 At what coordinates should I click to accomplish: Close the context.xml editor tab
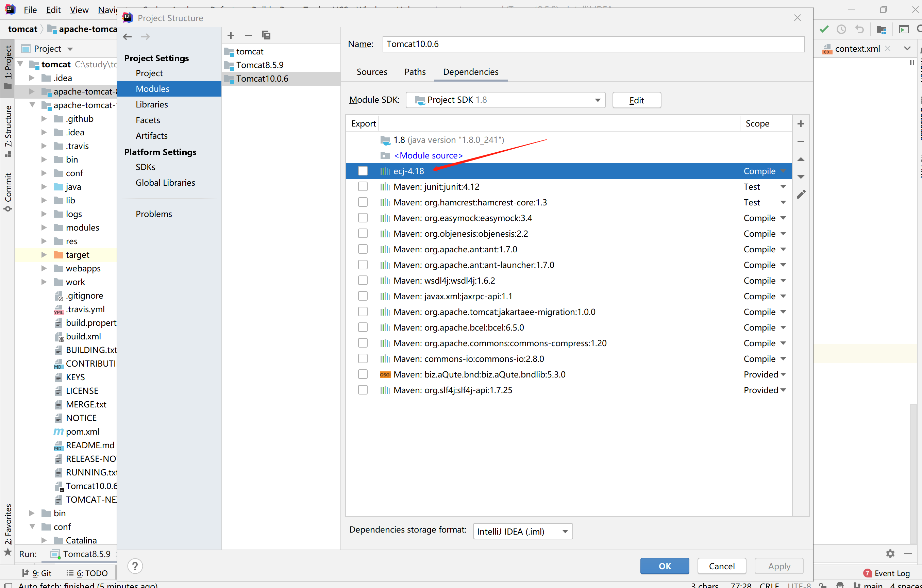coord(888,49)
